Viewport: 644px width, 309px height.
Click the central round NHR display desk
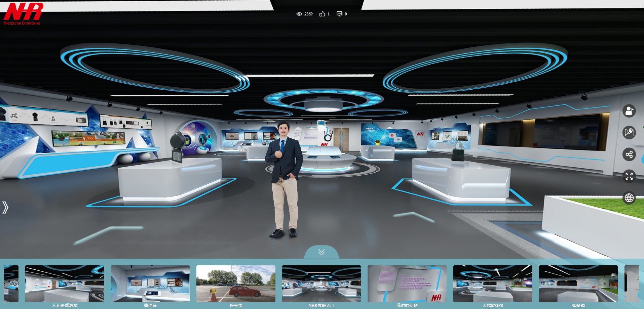328,160
